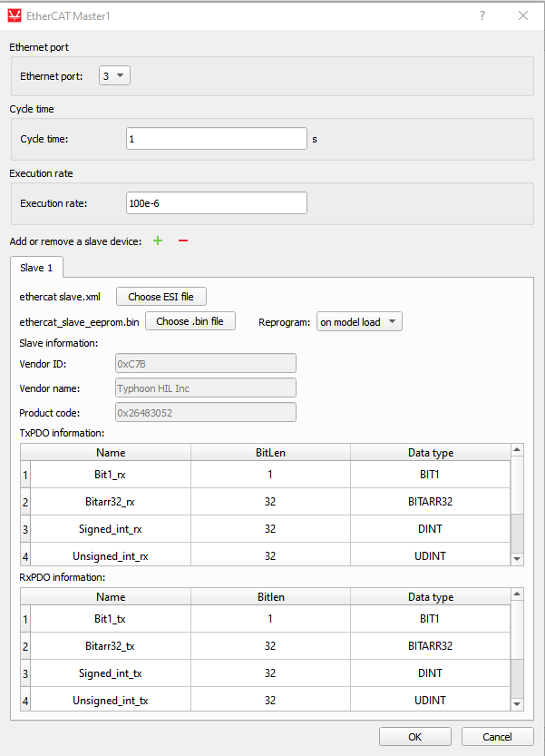
Task: Click BIT1 data type in RxPDO table
Action: [431, 619]
